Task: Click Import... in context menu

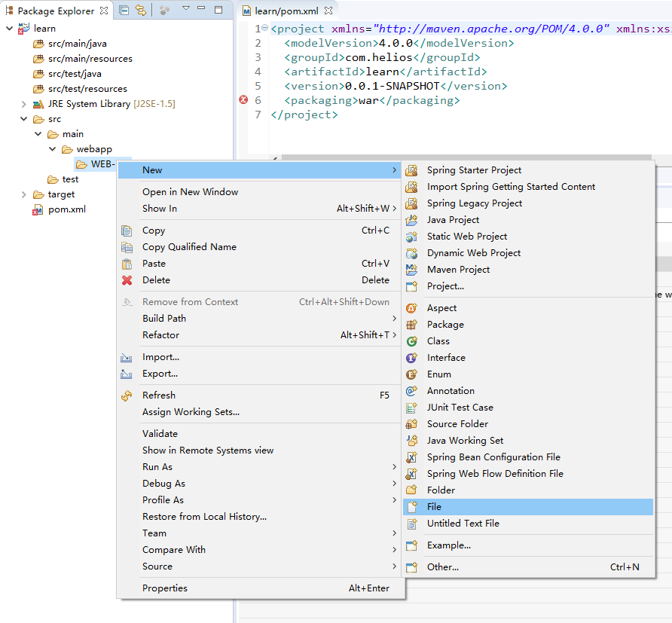Action: point(259,357)
